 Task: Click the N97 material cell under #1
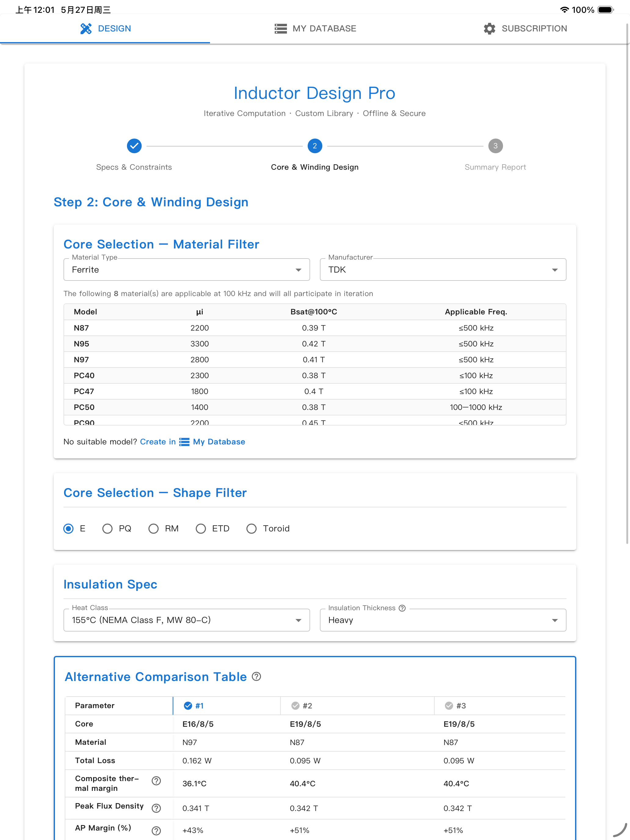(x=190, y=742)
